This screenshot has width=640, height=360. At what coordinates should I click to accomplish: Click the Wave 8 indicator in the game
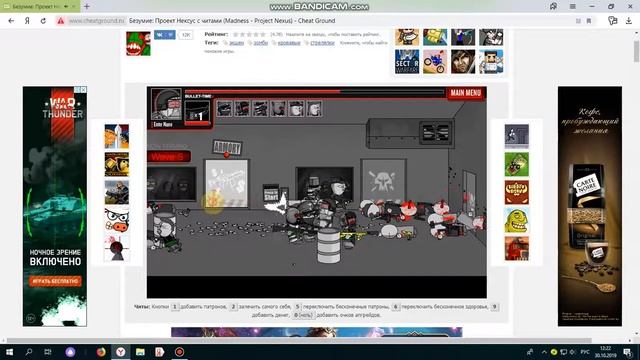click(169, 156)
